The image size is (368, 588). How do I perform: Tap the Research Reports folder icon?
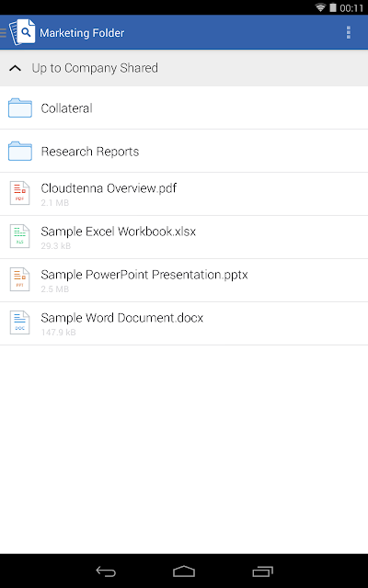pos(20,151)
